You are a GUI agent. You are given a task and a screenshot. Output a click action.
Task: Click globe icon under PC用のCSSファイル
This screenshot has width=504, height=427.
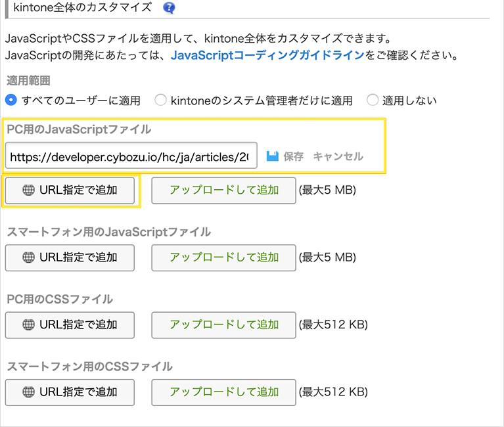28,325
